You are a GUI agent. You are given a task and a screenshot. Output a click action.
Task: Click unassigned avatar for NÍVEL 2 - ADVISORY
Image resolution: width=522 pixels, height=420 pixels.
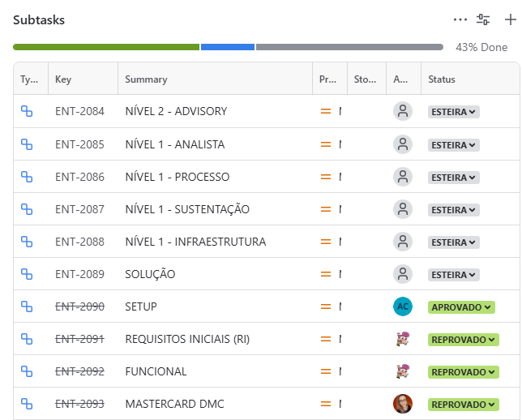(403, 111)
